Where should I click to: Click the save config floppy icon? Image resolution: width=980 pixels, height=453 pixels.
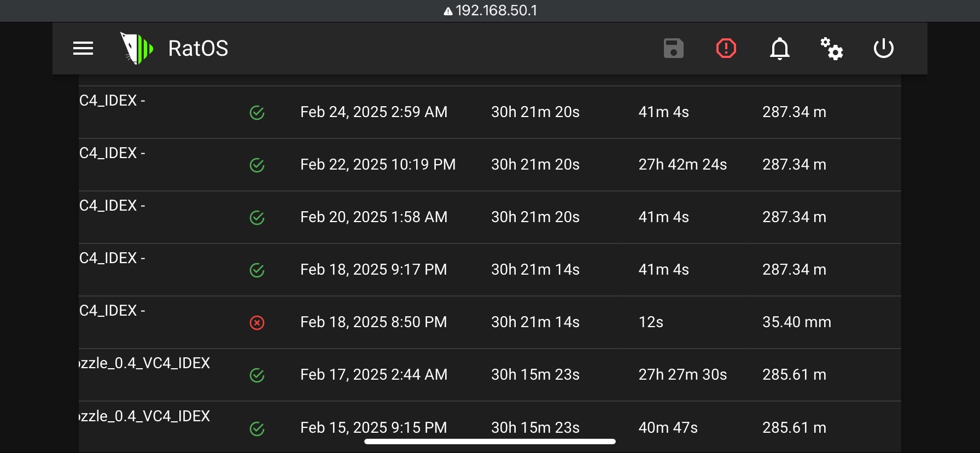[x=673, y=48]
